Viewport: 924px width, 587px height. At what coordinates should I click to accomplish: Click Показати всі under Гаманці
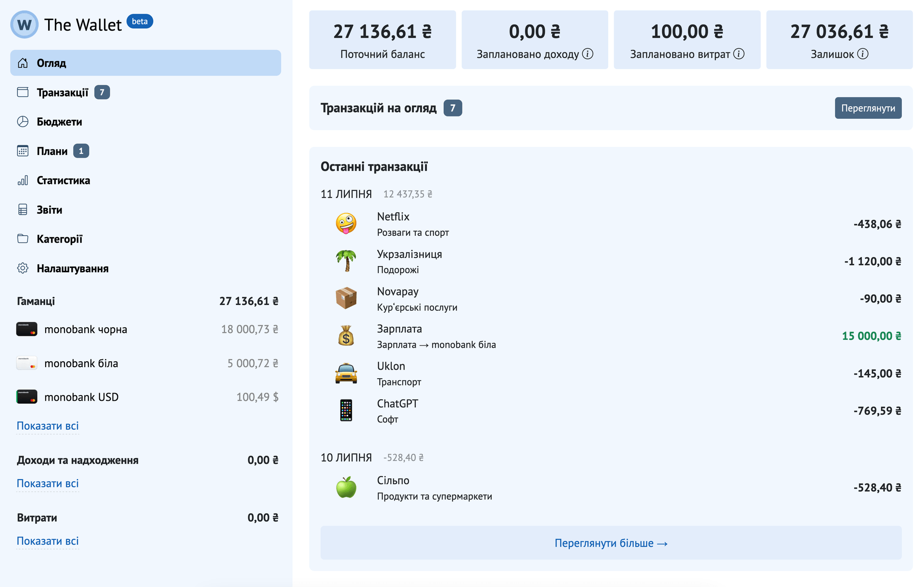coord(48,426)
